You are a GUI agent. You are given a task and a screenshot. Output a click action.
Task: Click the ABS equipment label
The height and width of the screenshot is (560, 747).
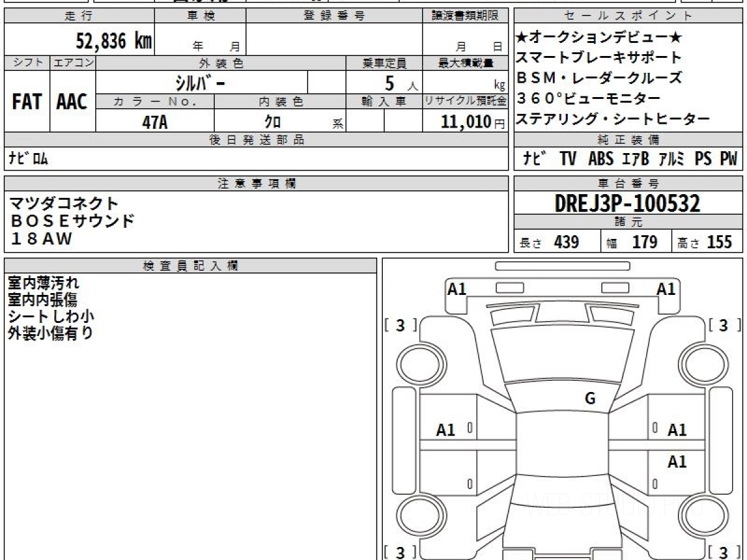click(601, 159)
